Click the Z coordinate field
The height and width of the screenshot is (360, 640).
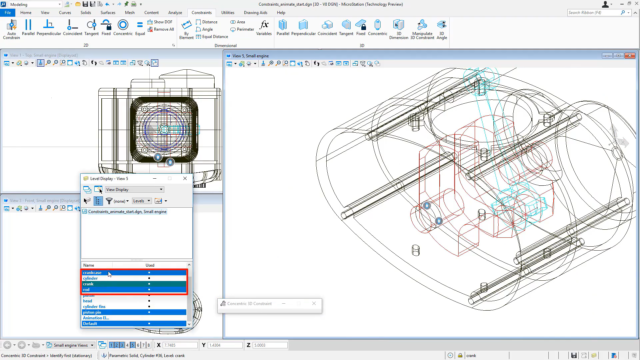click(x=269, y=345)
